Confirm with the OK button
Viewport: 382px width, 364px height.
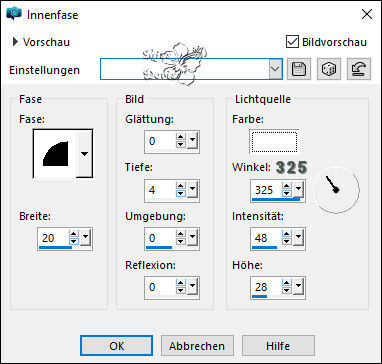click(x=117, y=346)
